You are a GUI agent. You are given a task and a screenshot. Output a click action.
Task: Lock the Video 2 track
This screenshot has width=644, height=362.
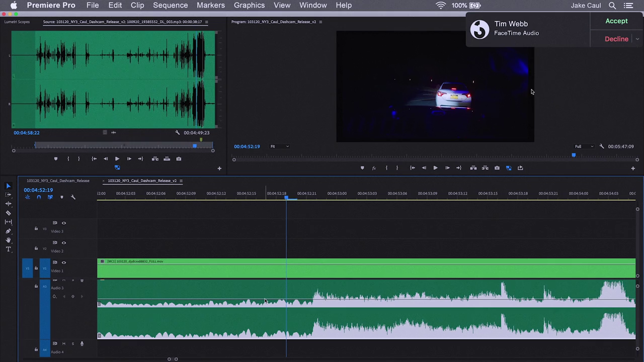(x=36, y=248)
